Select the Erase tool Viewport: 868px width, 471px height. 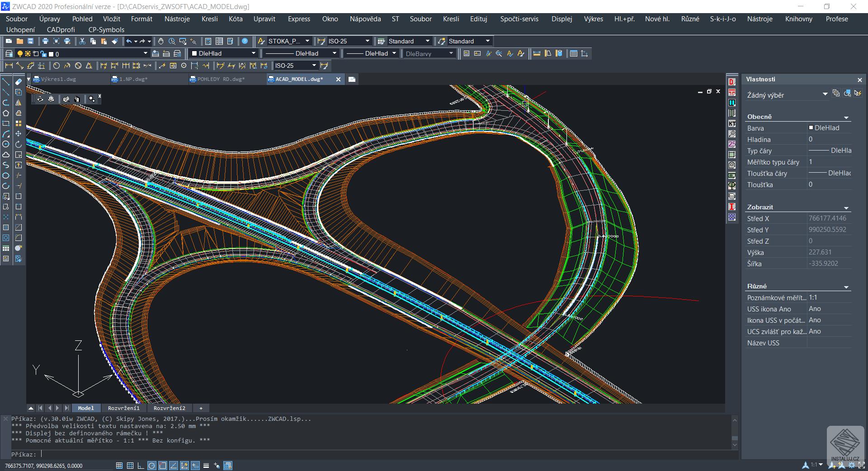[x=19, y=82]
